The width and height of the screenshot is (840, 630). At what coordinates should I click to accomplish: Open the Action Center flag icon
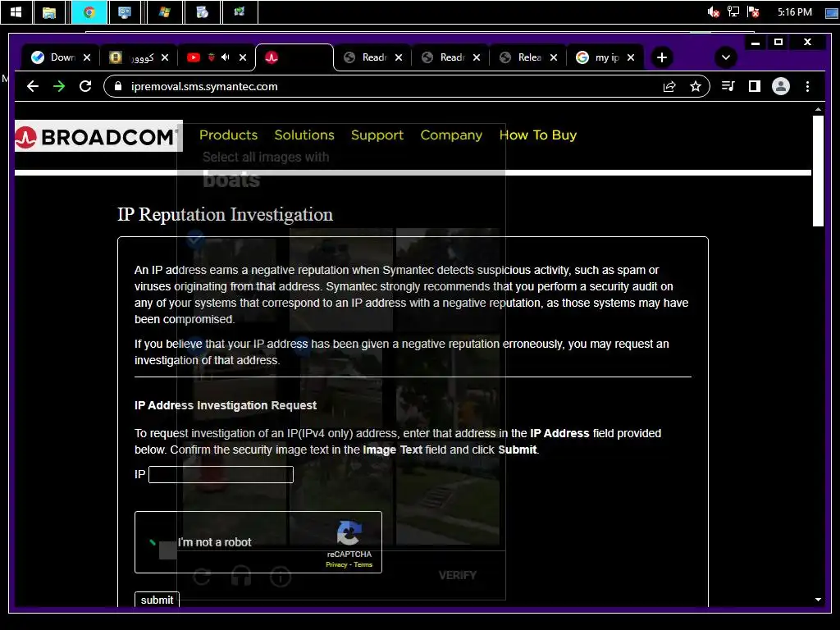click(x=753, y=11)
